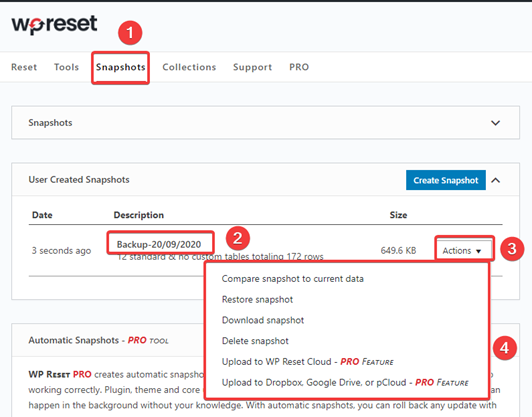Switch to the Tools tab
532x417 pixels.
66,67
